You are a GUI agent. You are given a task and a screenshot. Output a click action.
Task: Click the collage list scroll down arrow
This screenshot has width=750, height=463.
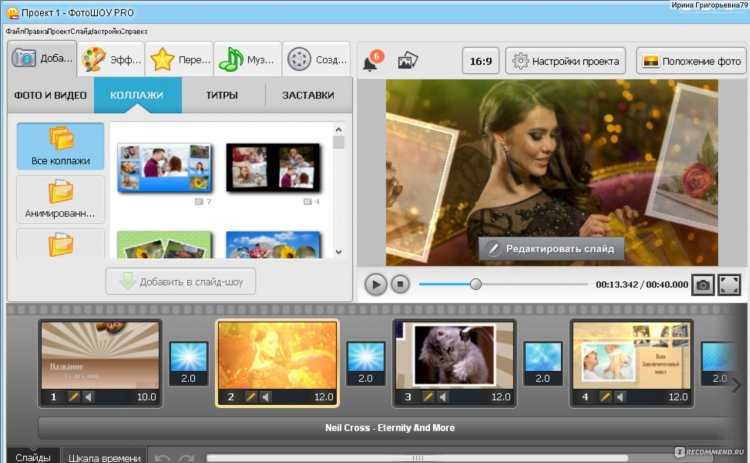point(339,252)
